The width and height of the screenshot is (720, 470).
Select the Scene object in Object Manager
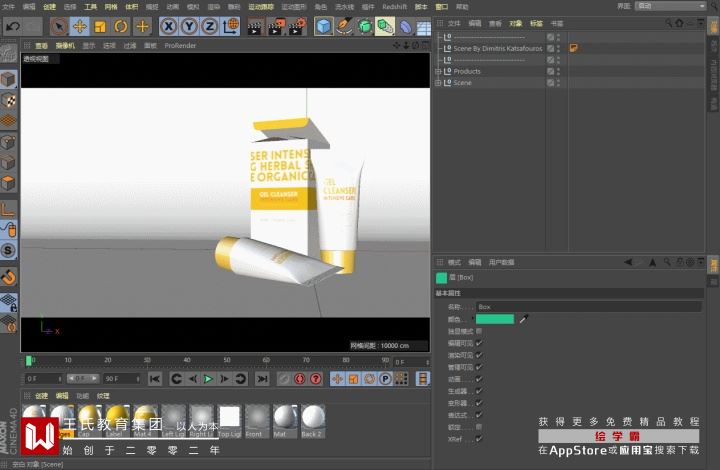(462, 83)
